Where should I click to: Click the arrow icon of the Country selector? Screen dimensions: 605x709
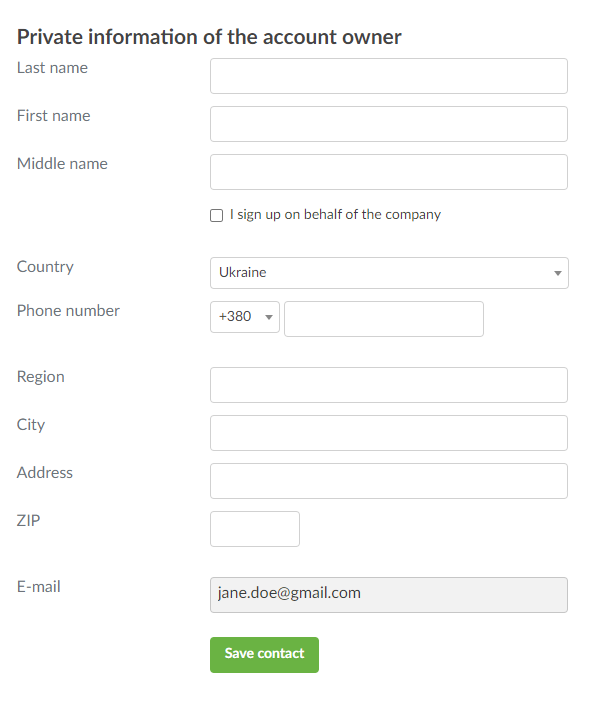click(x=557, y=273)
